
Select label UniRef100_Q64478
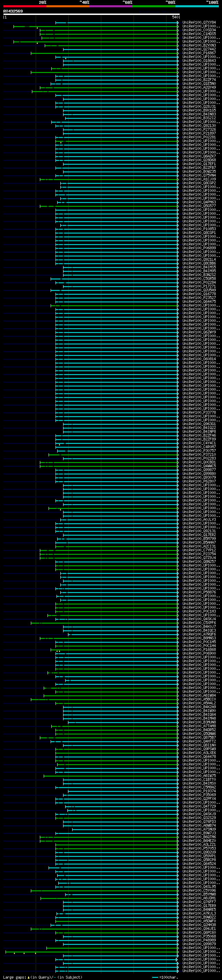click(199, 756)
